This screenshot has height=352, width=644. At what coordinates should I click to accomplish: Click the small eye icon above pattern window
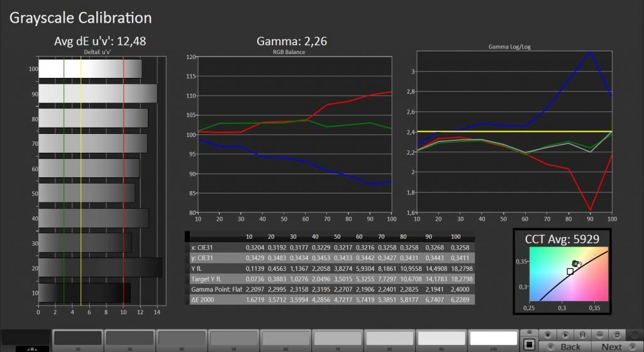[x=530, y=333]
